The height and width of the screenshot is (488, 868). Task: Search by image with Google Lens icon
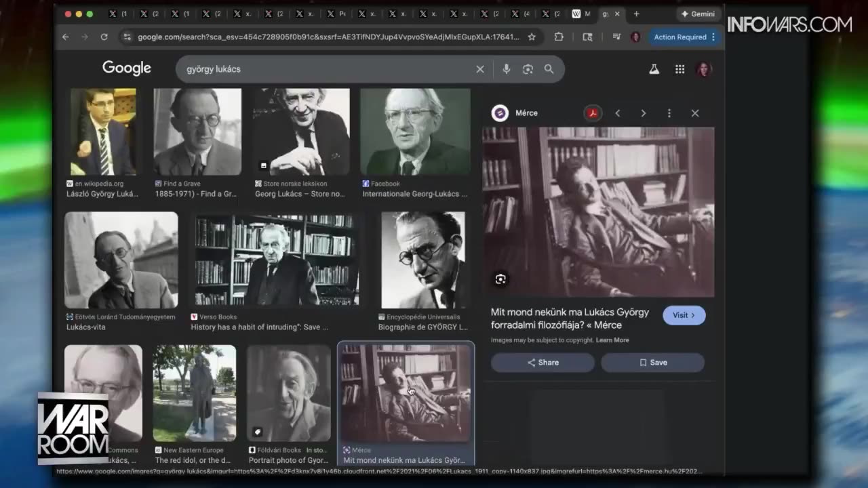(x=528, y=69)
